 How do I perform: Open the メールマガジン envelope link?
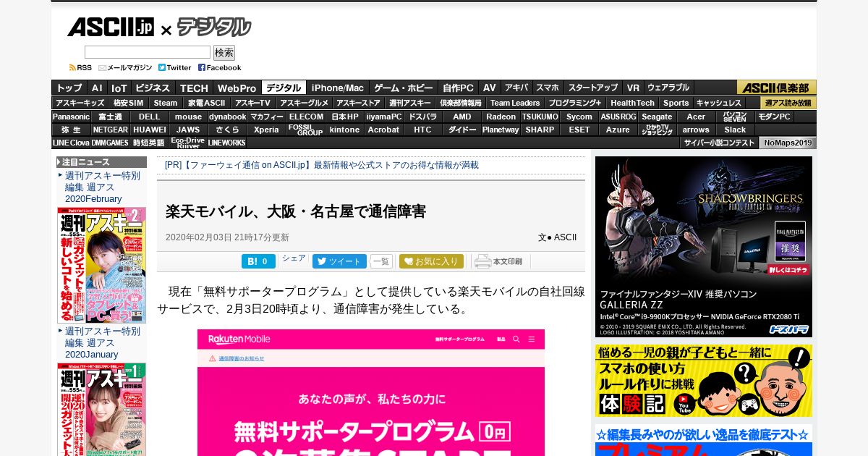click(x=125, y=67)
